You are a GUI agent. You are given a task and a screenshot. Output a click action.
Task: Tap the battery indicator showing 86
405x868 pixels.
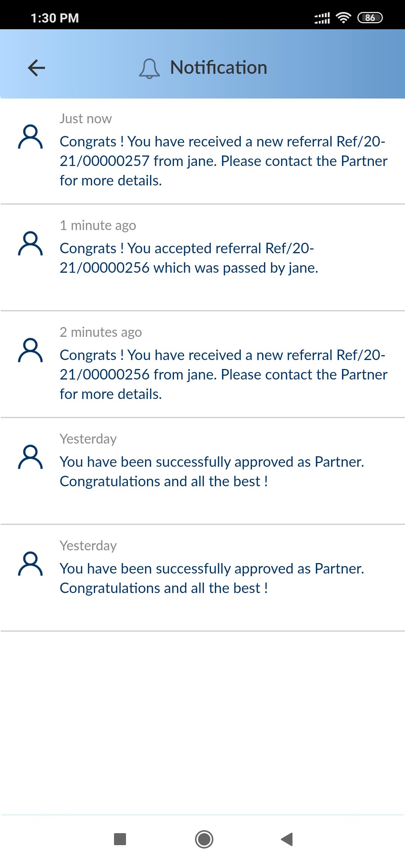coord(370,18)
